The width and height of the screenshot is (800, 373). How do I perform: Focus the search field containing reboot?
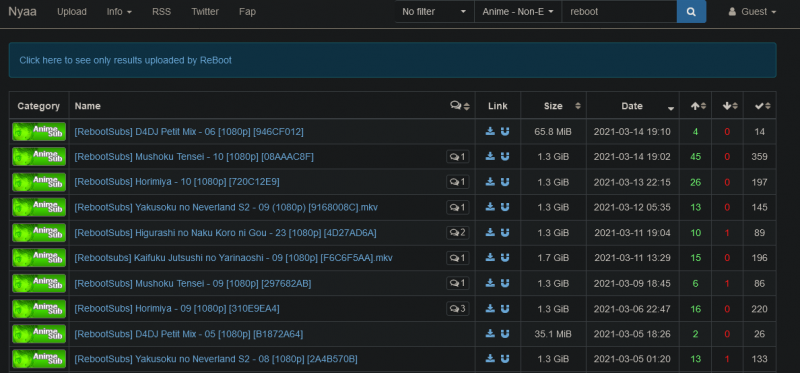pyautogui.click(x=619, y=12)
